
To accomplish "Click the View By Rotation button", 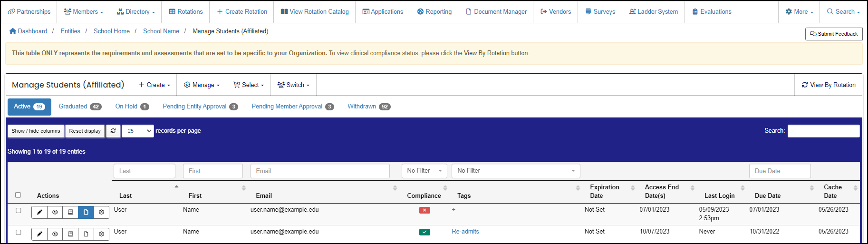I will click(829, 85).
